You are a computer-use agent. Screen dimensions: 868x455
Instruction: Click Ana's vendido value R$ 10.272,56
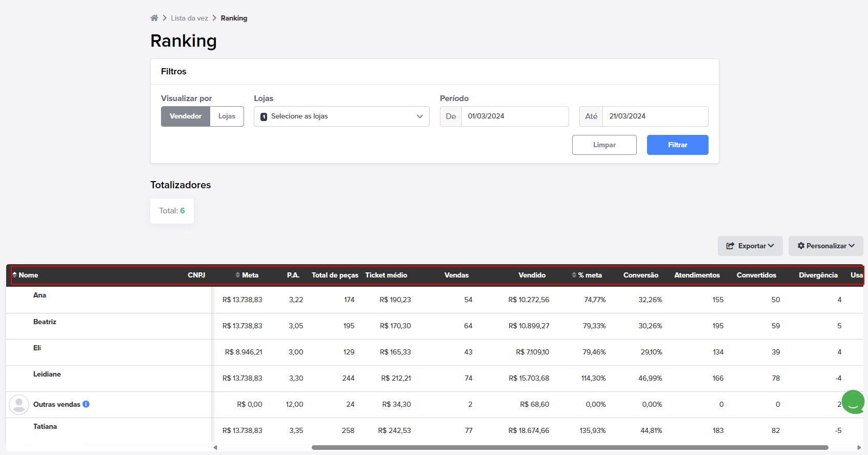[529, 300]
